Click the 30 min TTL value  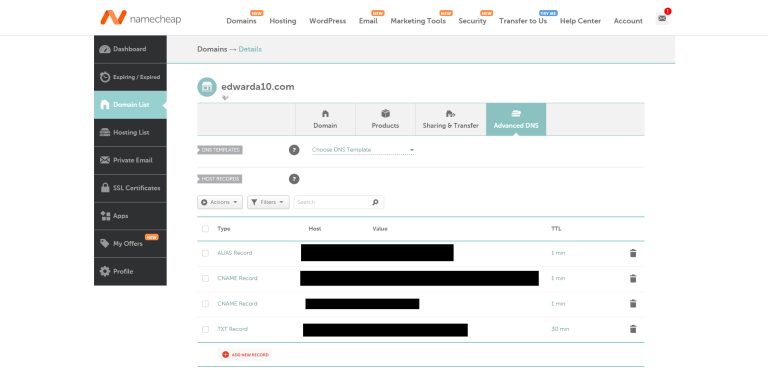pyautogui.click(x=560, y=329)
